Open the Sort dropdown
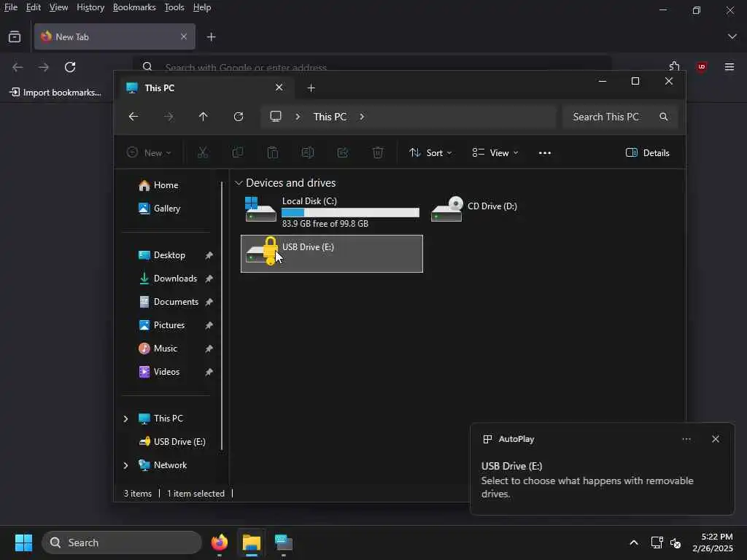The width and height of the screenshot is (747, 560). point(430,153)
